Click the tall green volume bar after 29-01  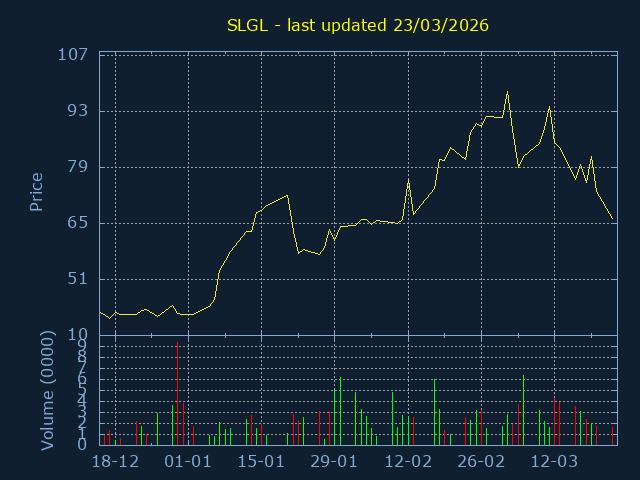tap(340, 410)
